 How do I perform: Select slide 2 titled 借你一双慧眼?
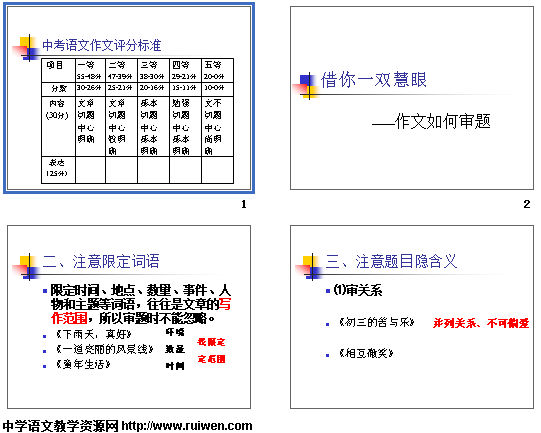(x=412, y=98)
